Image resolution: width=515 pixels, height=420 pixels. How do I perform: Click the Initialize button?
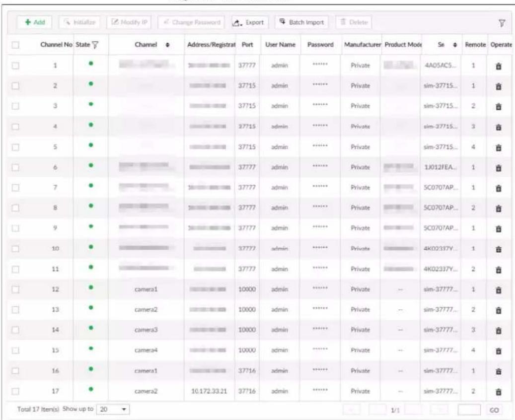coord(79,22)
